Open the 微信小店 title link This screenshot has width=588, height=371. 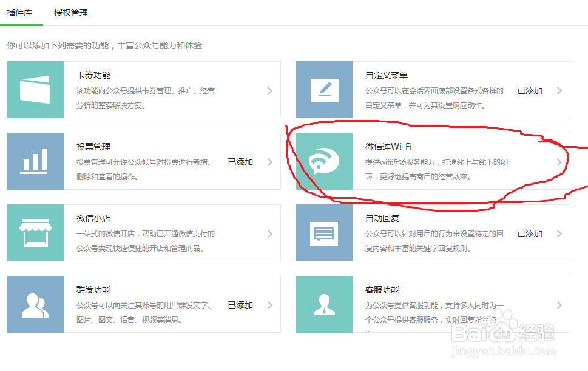pyautogui.click(x=93, y=218)
